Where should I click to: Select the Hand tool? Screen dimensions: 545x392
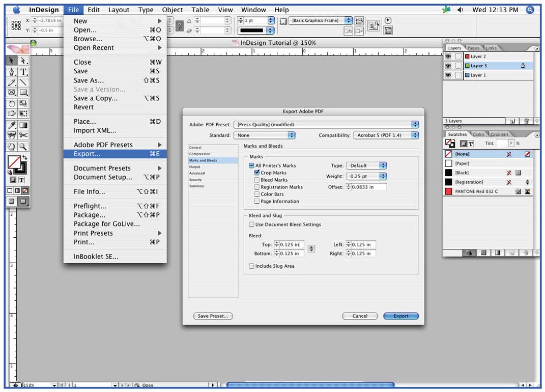pyautogui.click(x=12, y=147)
